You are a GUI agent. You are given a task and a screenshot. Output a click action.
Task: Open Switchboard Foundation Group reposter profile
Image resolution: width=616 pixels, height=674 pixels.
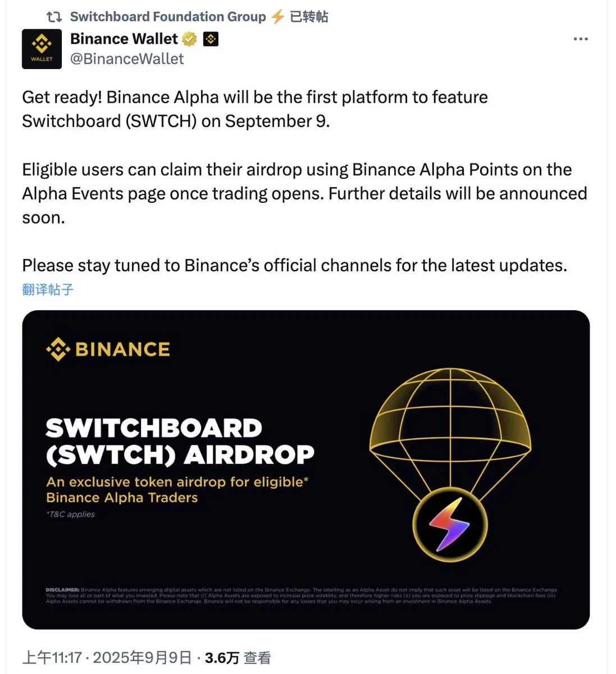(168, 17)
